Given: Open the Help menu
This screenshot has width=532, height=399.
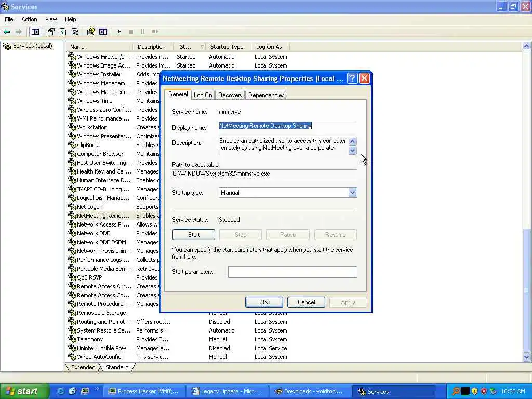Looking at the screenshot, I should (x=70, y=19).
